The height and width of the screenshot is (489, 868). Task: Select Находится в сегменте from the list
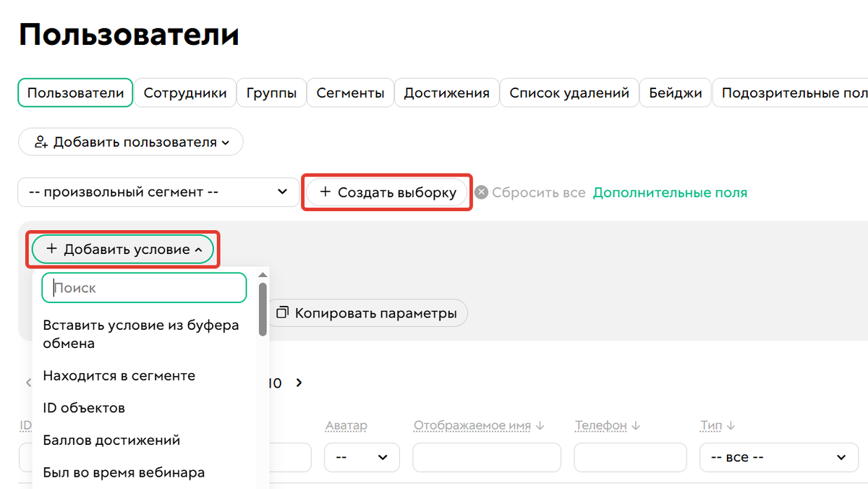point(119,375)
